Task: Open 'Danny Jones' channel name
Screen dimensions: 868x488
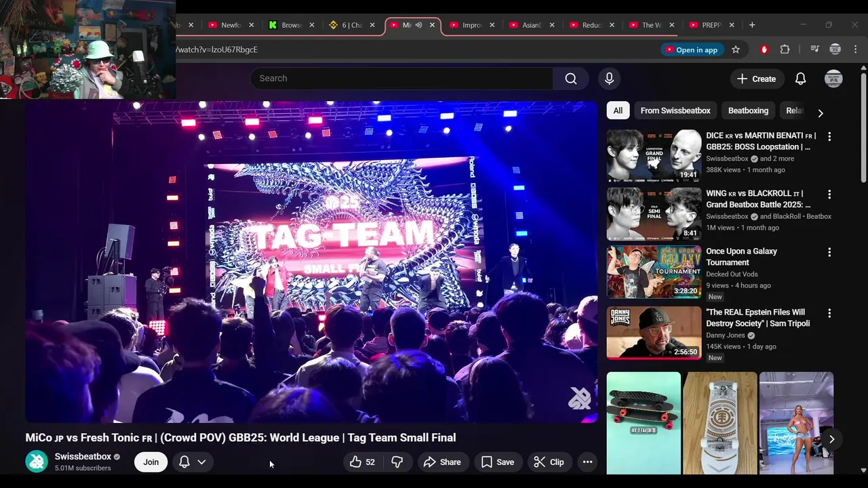Action: point(726,335)
